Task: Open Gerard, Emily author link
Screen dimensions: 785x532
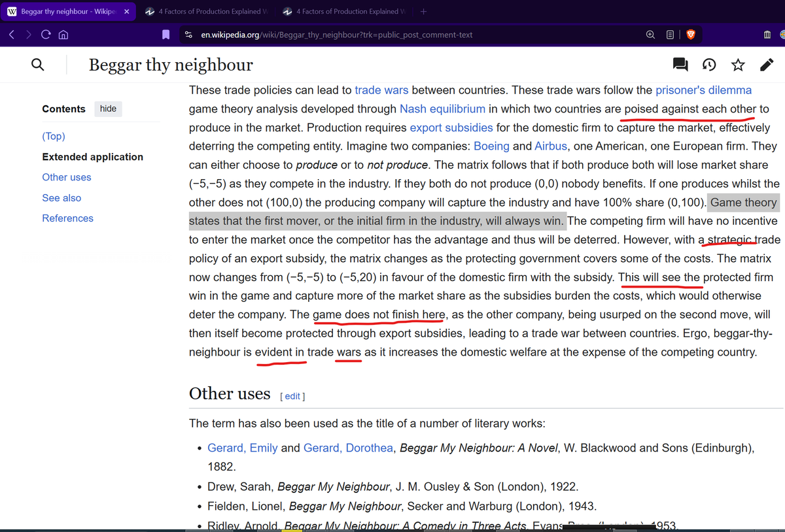Action: (x=243, y=448)
